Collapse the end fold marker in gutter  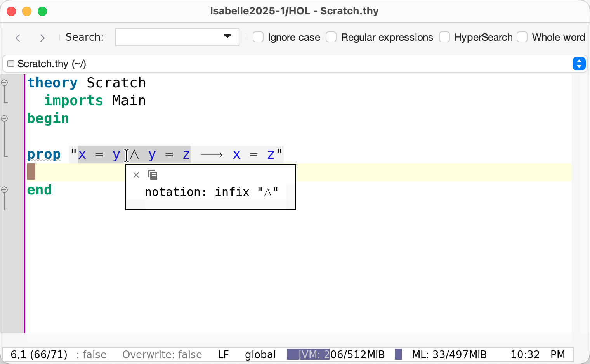[x=5, y=190]
